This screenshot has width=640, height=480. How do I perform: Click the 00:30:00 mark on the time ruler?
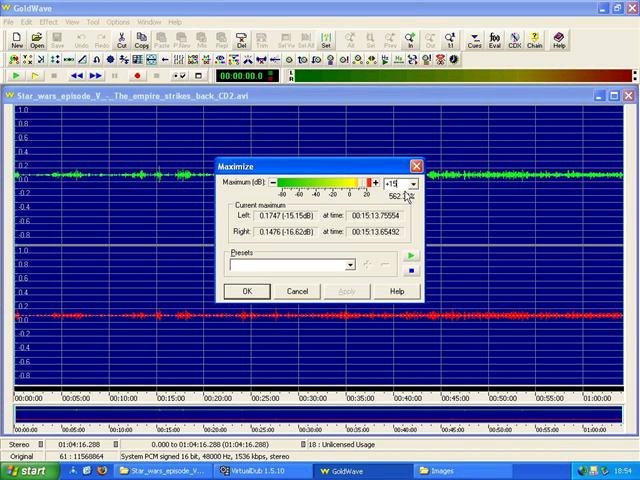tap(313, 398)
